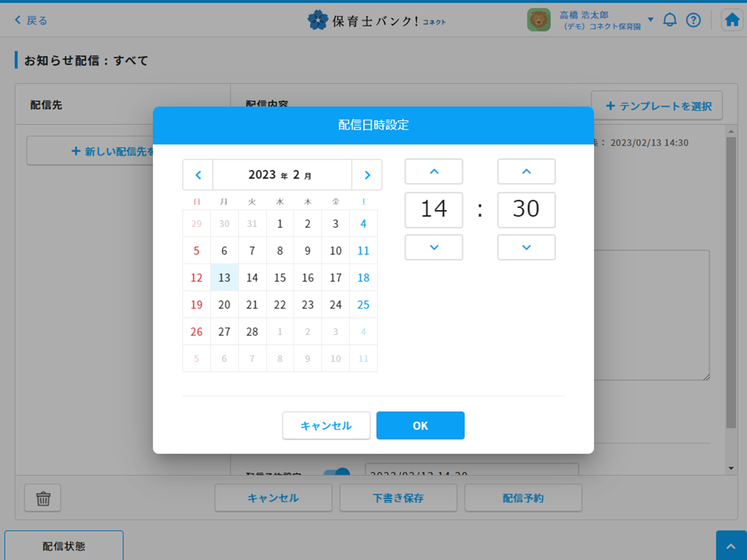747x560 pixels.
Task: Expand the user account dropdown arrow
Action: point(650,20)
